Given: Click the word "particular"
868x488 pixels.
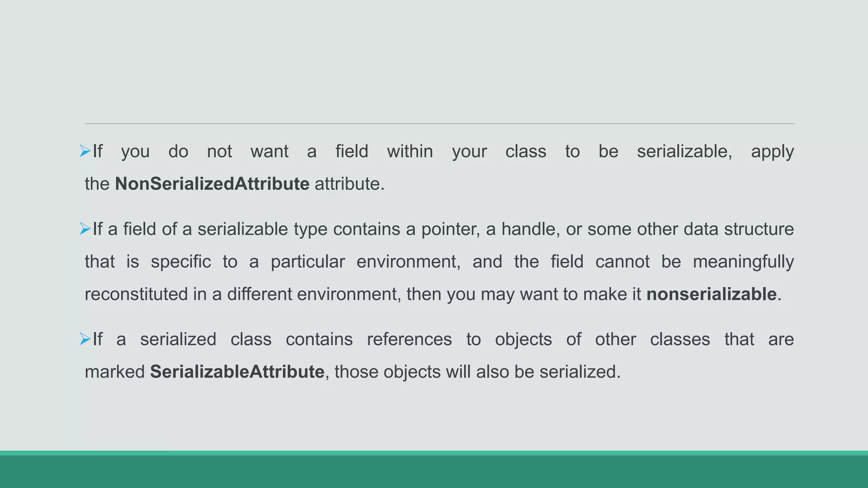Looking at the screenshot, I should pyautogui.click(x=308, y=262).
